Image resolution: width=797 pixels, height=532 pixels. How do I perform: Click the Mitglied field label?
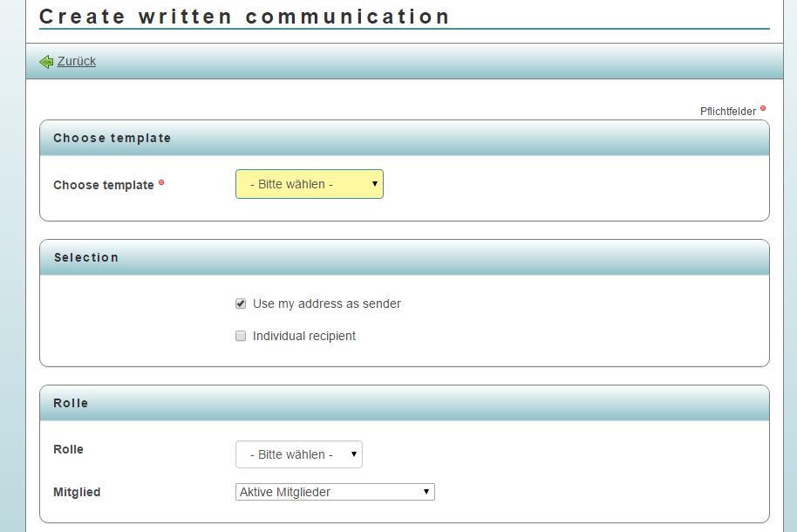point(77,493)
